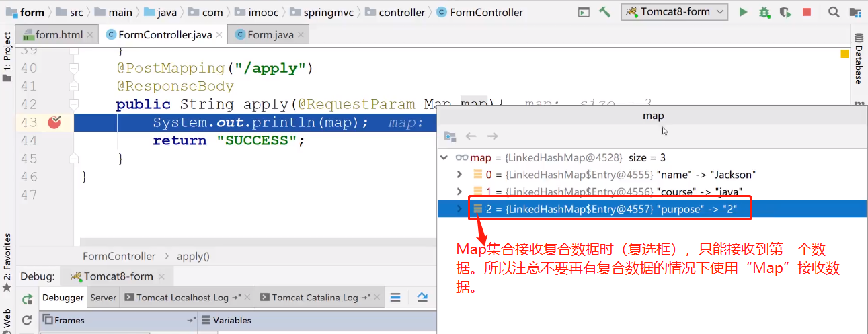Rerun Tomcat8-form in the Debug panel

(28, 299)
